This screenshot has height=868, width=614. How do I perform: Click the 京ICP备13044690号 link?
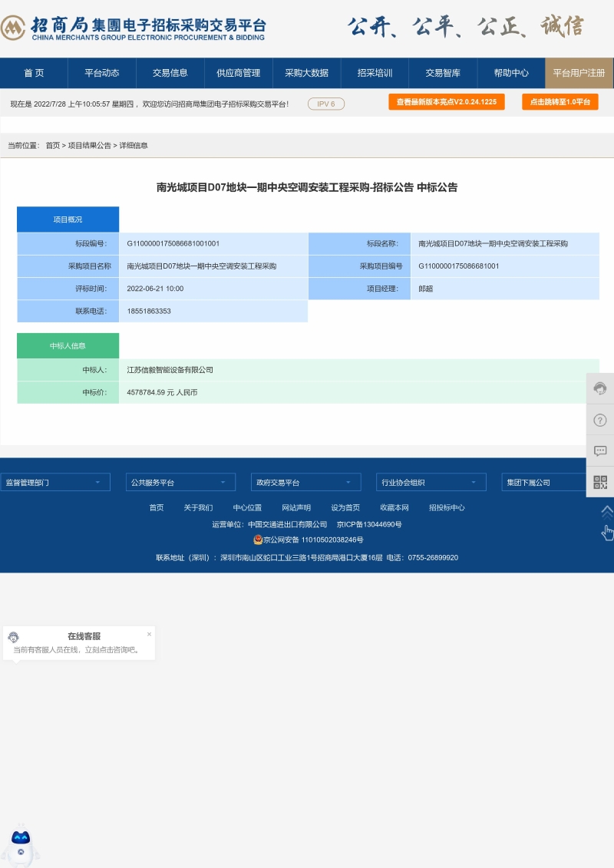tap(369, 524)
